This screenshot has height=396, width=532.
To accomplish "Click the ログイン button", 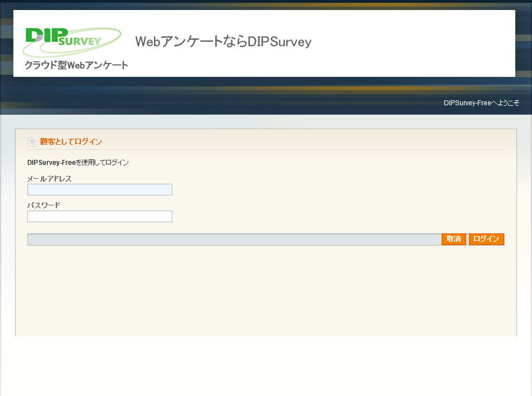I will tap(486, 239).
